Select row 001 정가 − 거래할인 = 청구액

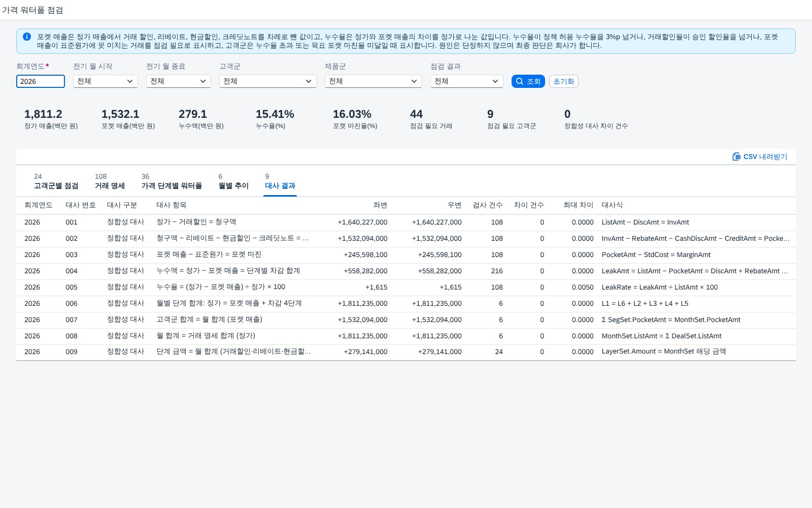pyautogui.click(x=406, y=223)
